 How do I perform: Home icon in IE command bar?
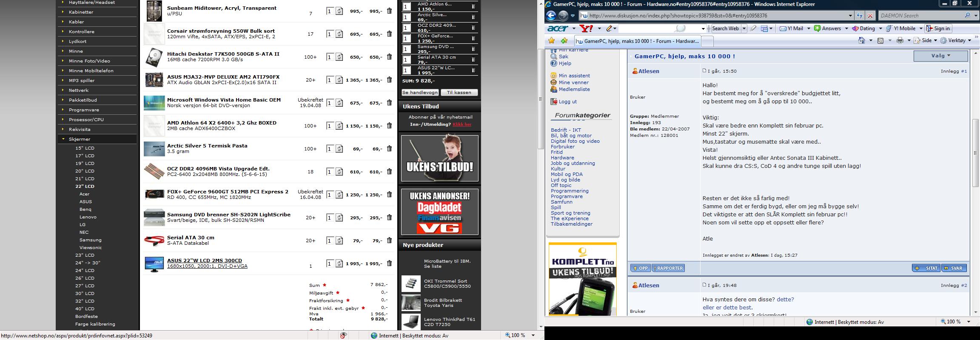[x=862, y=40]
